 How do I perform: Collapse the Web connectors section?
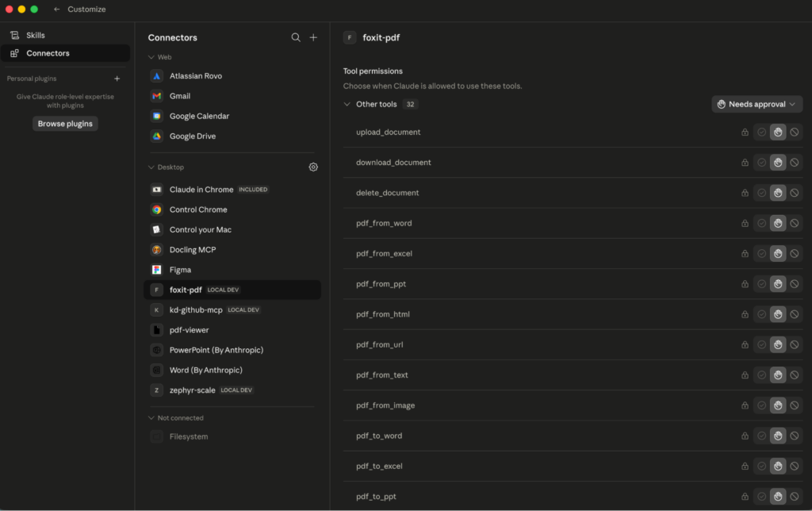[151, 57]
